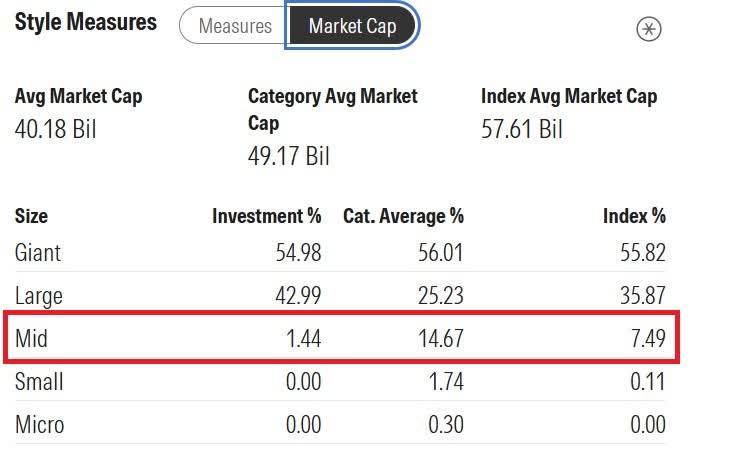Click the Cat. Average % column header
This screenshot has height=453, width=731.
[403, 215]
